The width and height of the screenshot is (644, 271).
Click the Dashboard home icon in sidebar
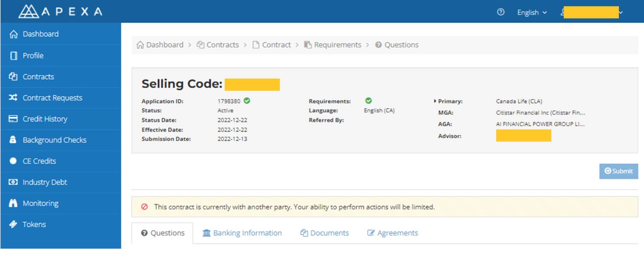[14, 34]
